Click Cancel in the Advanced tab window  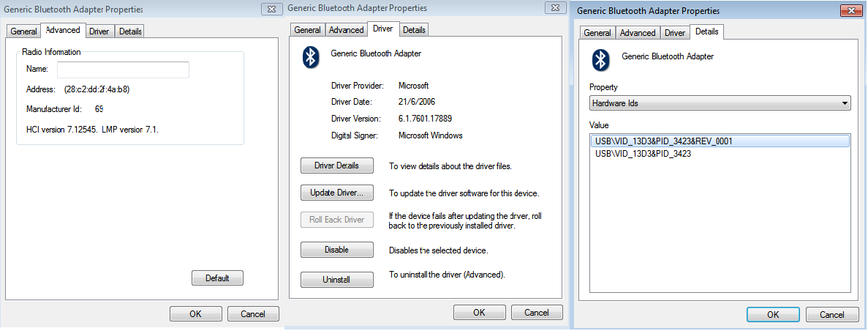pyautogui.click(x=253, y=314)
